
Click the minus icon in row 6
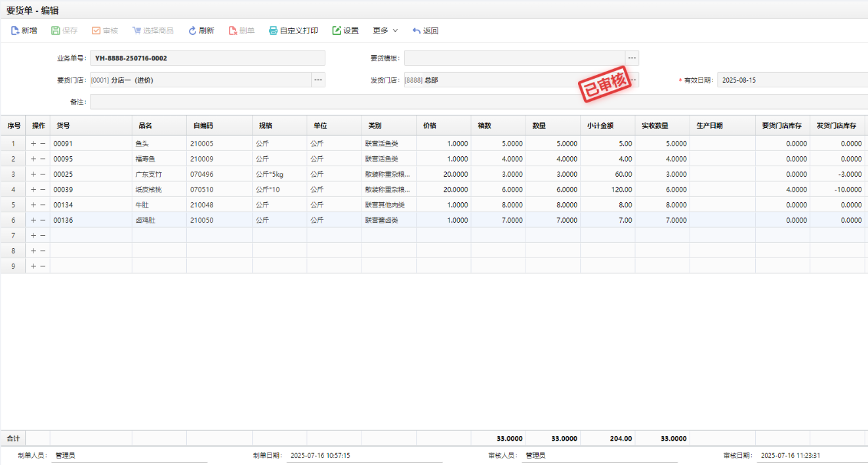(43, 220)
